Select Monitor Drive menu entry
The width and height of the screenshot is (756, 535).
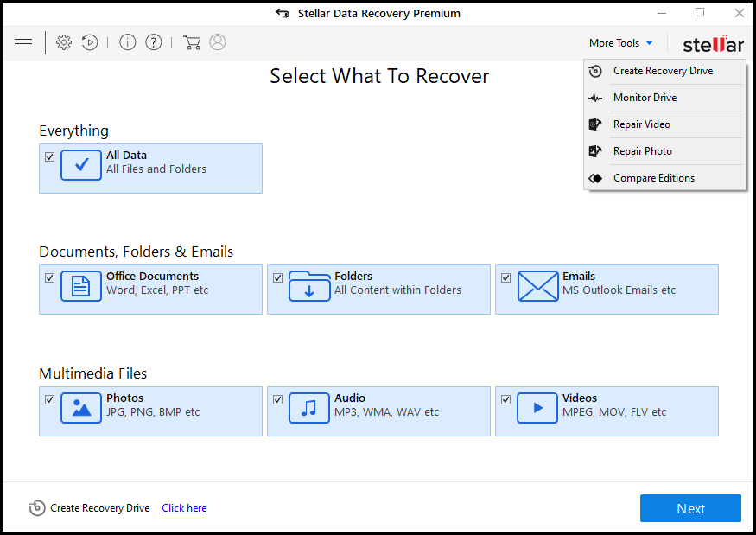click(x=665, y=98)
